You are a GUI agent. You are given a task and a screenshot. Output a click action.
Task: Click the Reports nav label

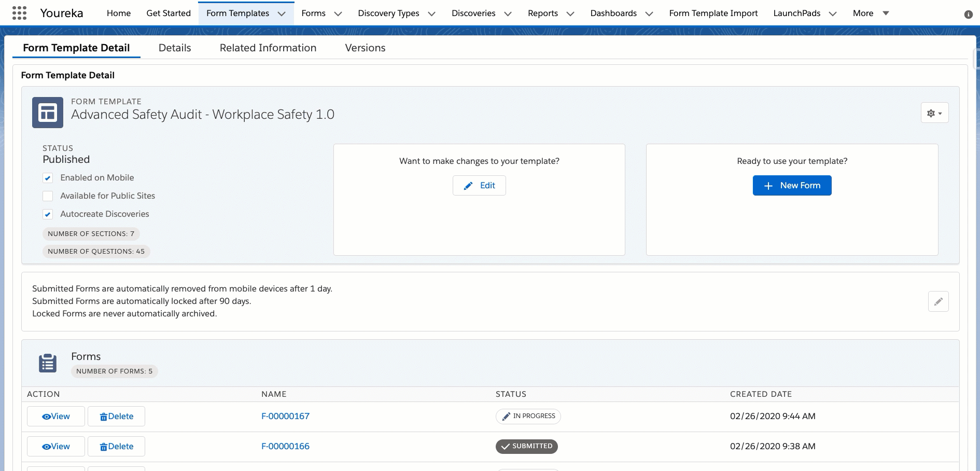click(x=543, y=13)
